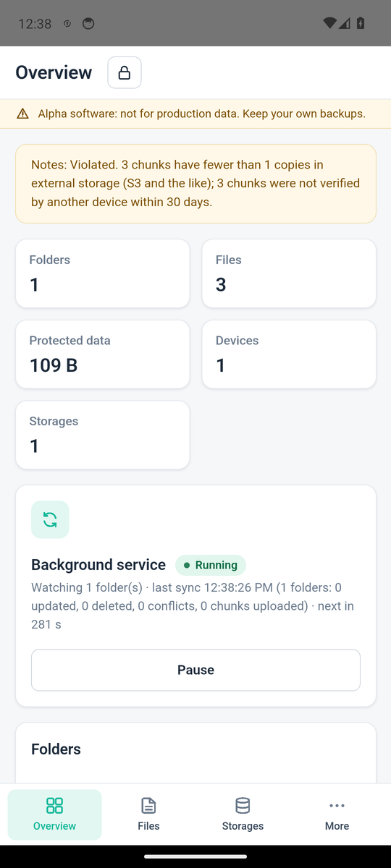The height and width of the screenshot is (868, 391).
Task: Tap the cellular signal icon in status bar
Action: [345, 23]
